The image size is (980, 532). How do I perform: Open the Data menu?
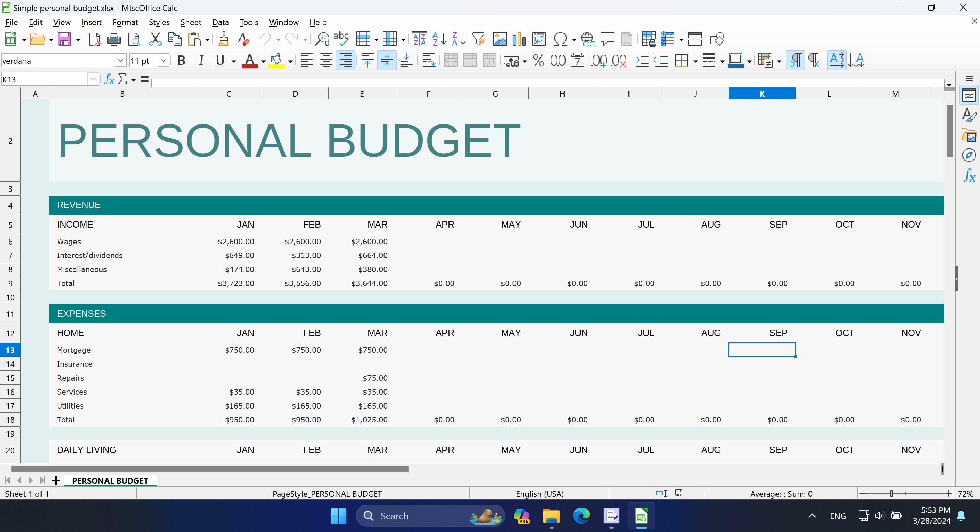click(220, 22)
